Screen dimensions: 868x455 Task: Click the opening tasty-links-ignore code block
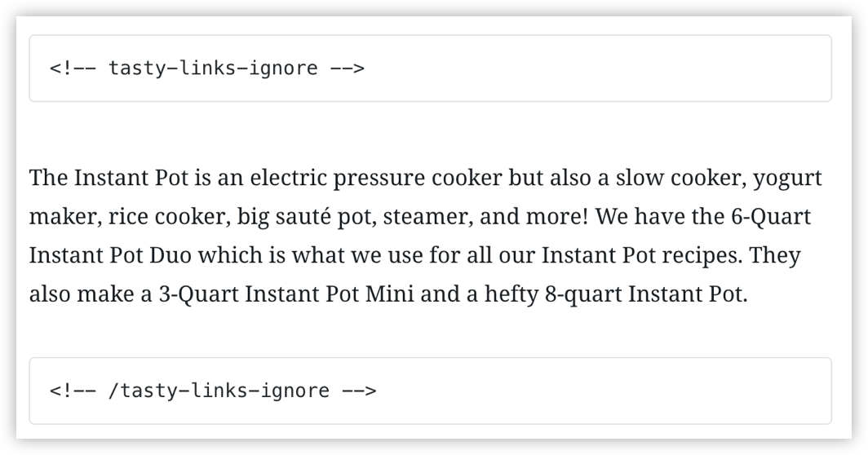(430, 68)
